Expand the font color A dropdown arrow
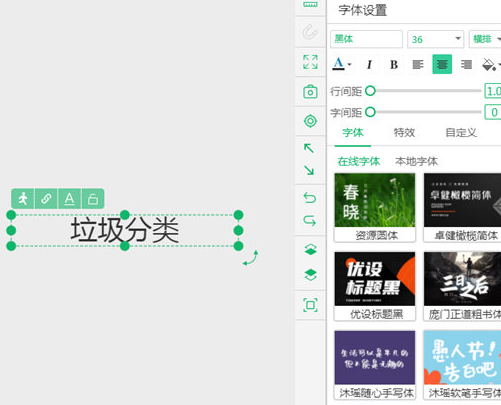The image size is (501, 405). (x=349, y=65)
